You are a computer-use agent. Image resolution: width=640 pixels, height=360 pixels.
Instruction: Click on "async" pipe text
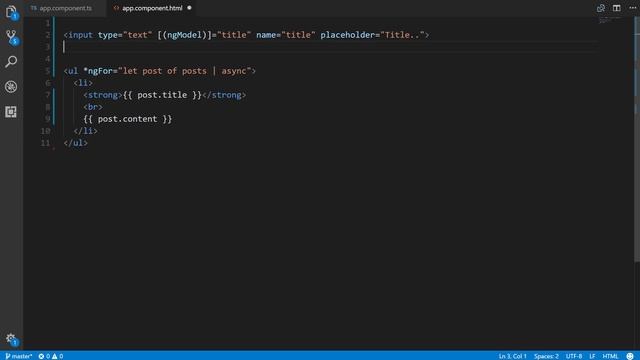click(x=233, y=71)
